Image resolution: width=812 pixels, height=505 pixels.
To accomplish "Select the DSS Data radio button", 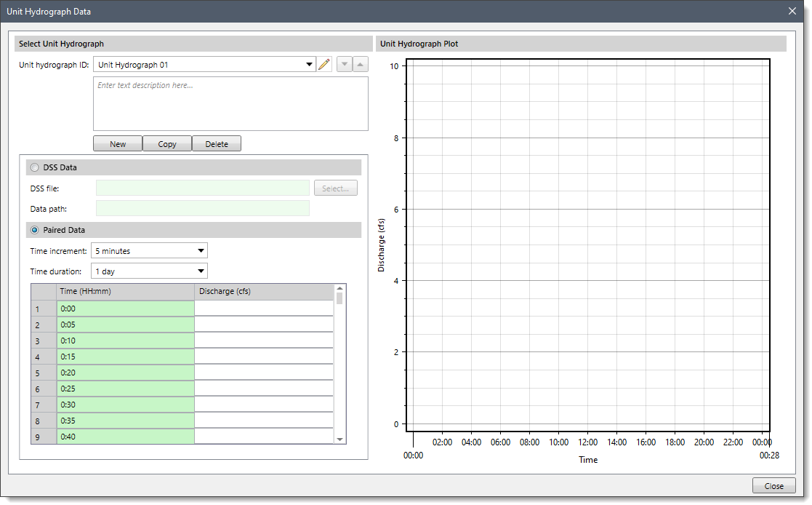I will pyautogui.click(x=35, y=167).
